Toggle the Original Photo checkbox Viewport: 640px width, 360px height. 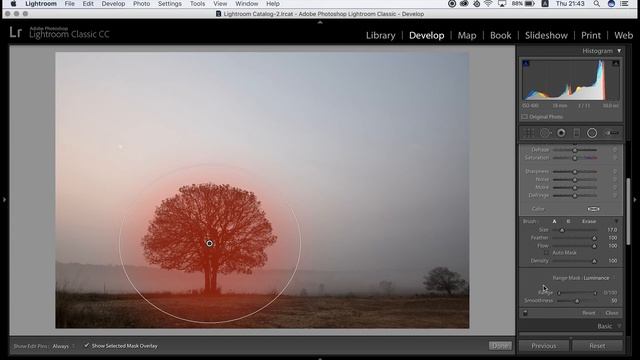coord(524,117)
